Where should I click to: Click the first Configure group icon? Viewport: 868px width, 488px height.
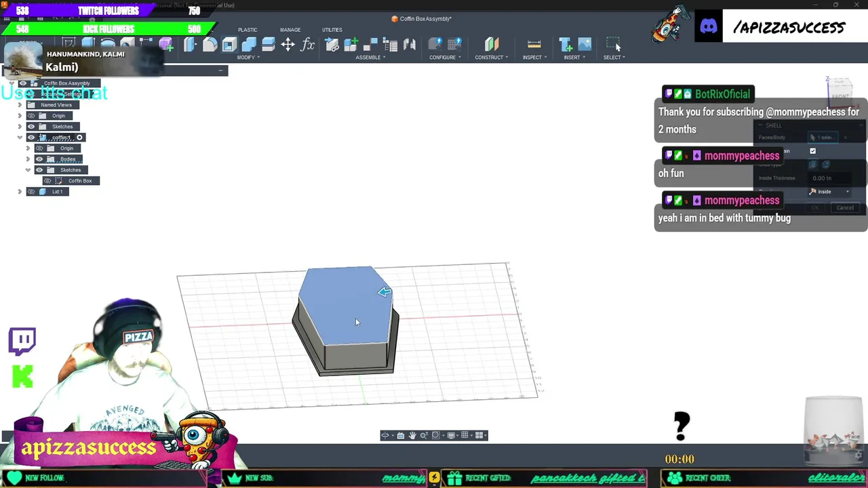[x=435, y=45]
